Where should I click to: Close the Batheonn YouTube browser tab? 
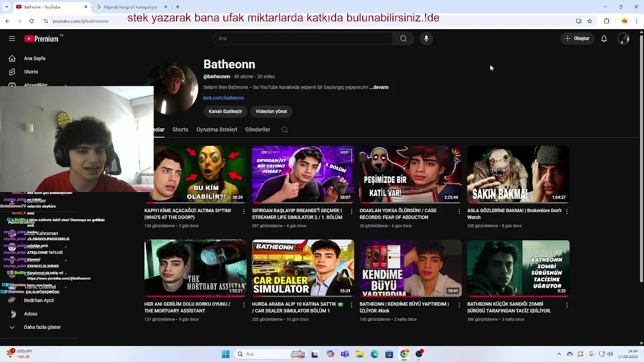(x=86, y=7)
